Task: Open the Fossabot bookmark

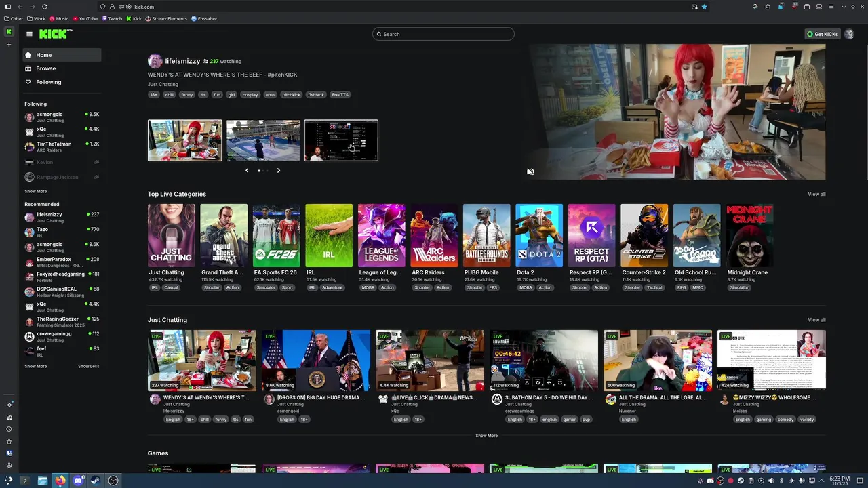Action: (x=204, y=19)
